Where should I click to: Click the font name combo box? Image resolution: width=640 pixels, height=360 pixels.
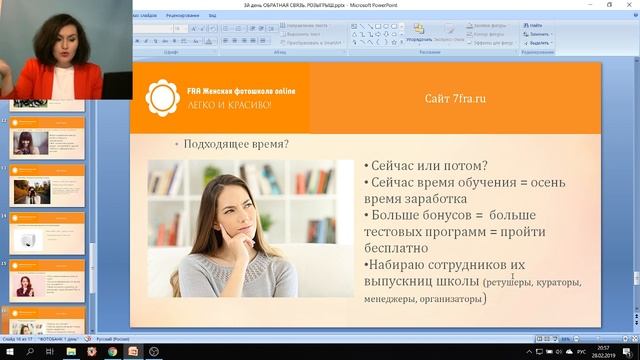(152, 29)
